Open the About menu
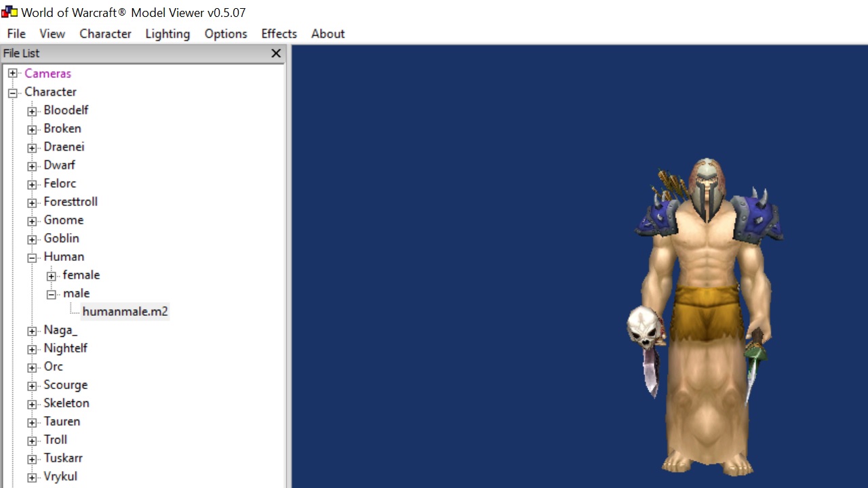This screenshot has height=488, width=868. point(328,33)
